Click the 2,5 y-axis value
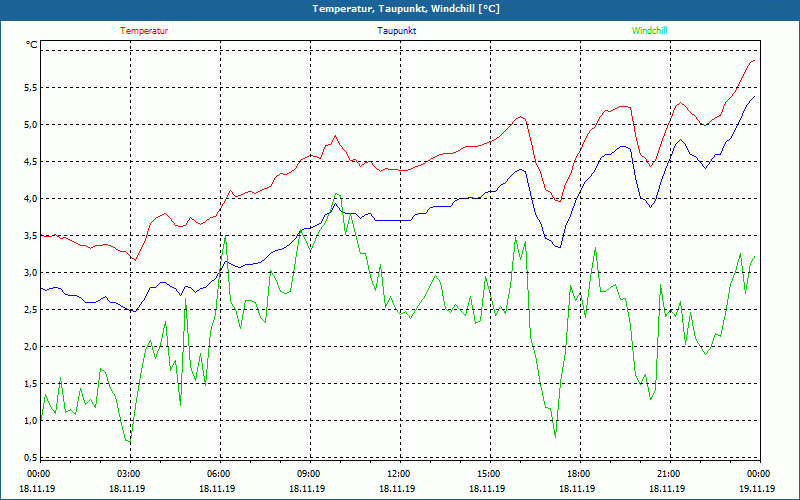The width and height of the screenshot is (800, 500). 31,310
